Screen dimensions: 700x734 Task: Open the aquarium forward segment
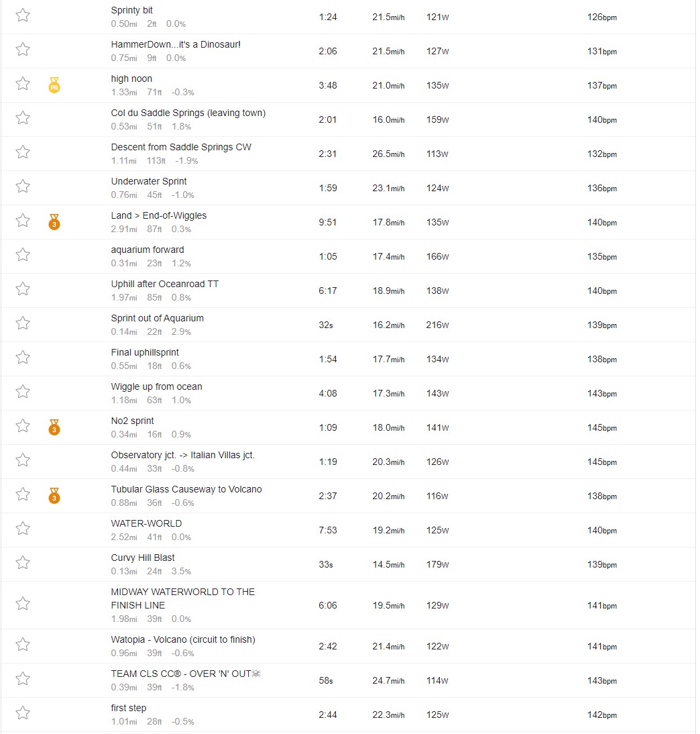148,250
